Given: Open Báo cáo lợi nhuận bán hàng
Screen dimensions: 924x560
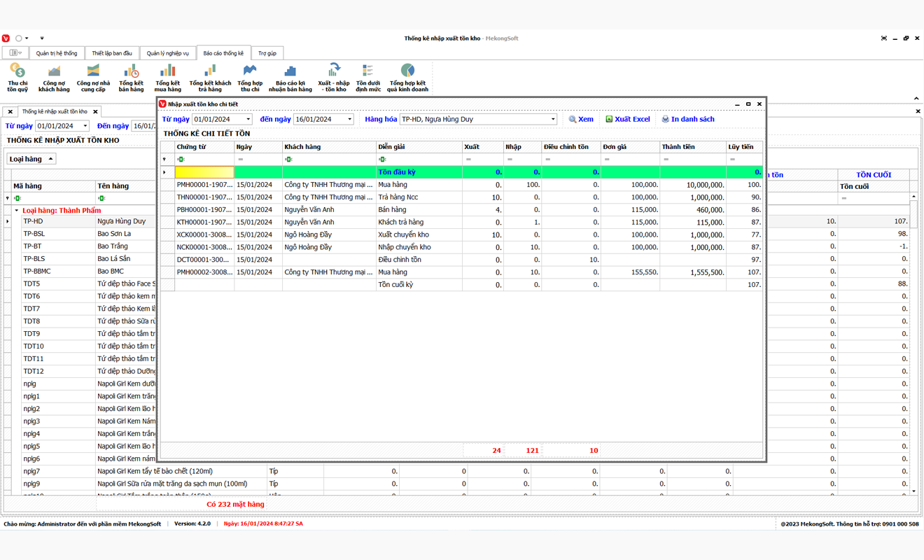Looking at the screenshot, I should [x=290, y=78].
